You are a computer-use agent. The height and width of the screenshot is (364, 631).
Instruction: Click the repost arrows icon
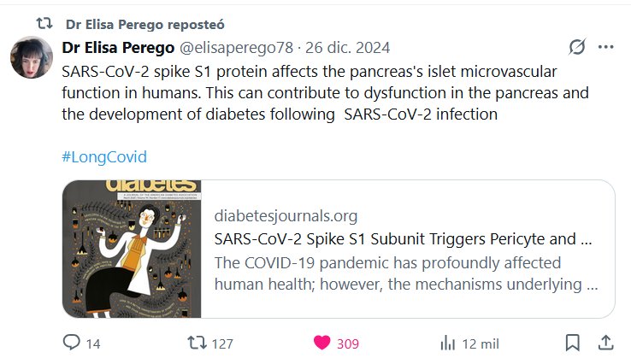[197, 343]
